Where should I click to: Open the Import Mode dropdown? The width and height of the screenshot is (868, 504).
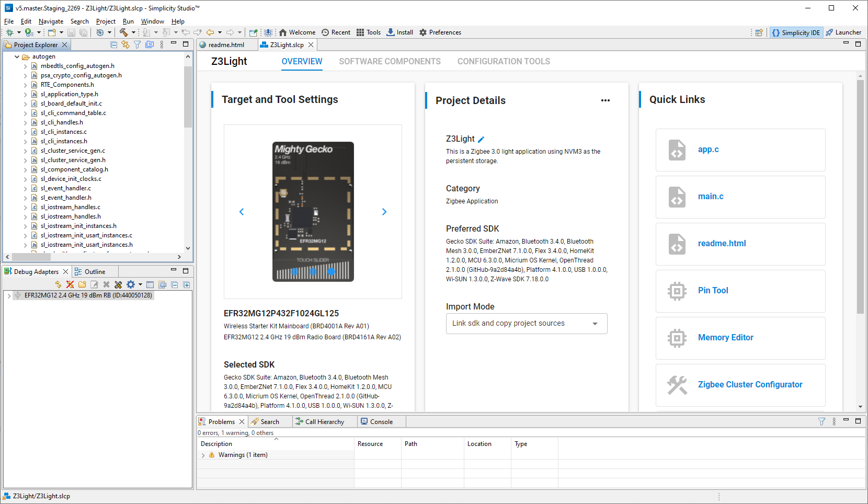click(526, 324)
